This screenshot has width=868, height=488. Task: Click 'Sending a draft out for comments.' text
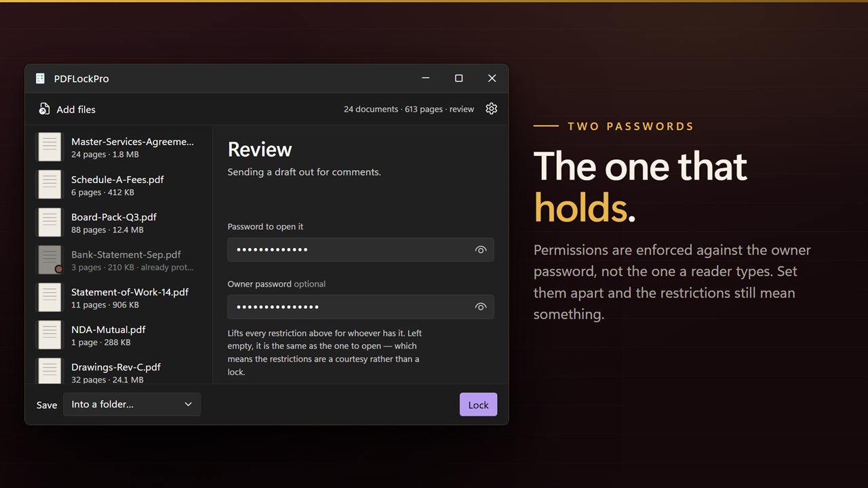pyautogui.click(x=304, y=172)
